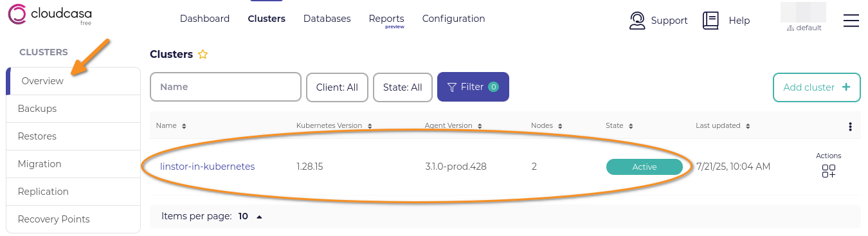
Task: Focus the Name search field
Action: coord(226,87)
